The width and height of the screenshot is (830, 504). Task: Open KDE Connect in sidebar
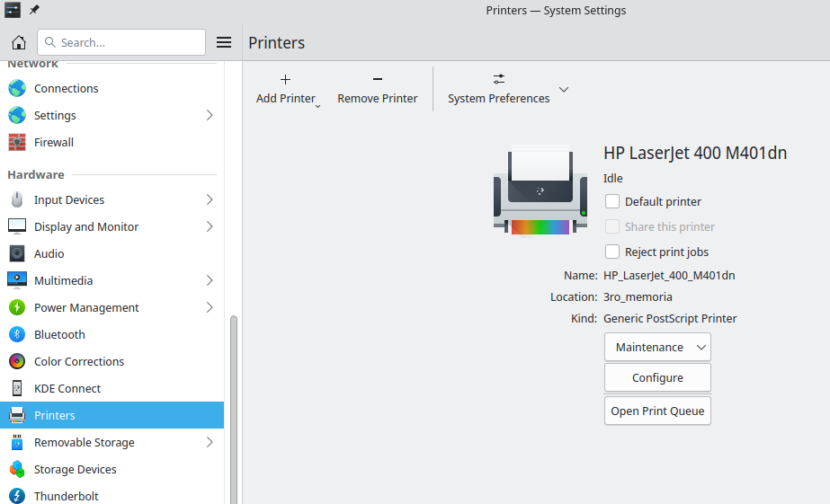[x=67, y=388]
